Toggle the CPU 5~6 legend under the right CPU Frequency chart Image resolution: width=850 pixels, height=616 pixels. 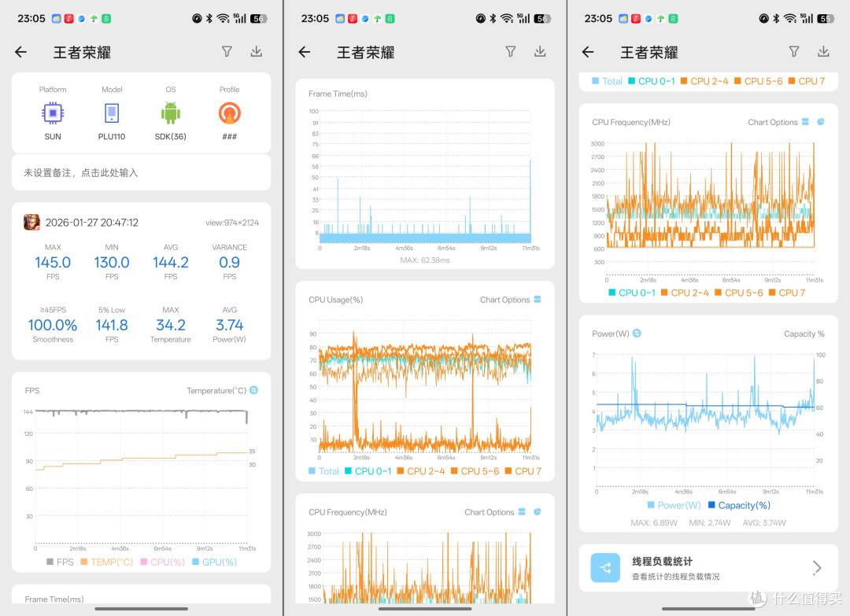pyautogui.click(x=739, y=293)
